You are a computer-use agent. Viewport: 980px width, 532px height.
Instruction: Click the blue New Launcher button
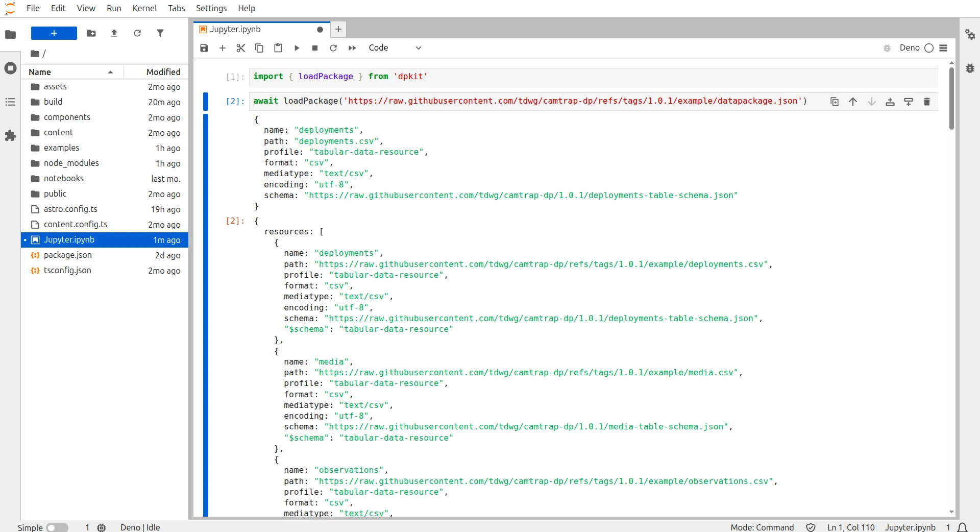coord(54,33)
